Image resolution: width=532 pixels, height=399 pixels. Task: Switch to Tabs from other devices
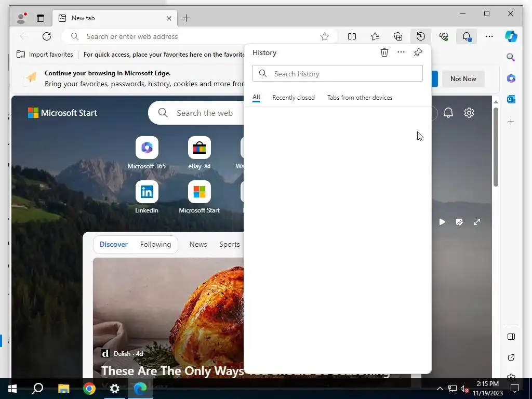coord(360,98)
